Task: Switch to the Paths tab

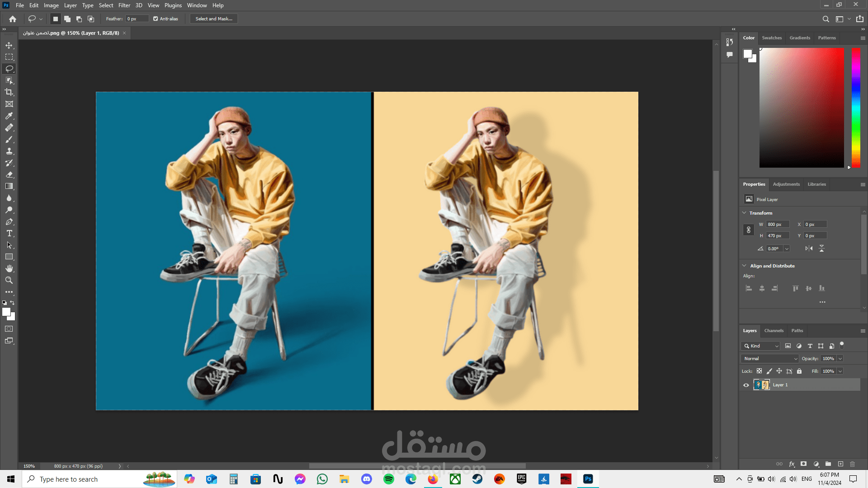Action: tap(797, 331)
